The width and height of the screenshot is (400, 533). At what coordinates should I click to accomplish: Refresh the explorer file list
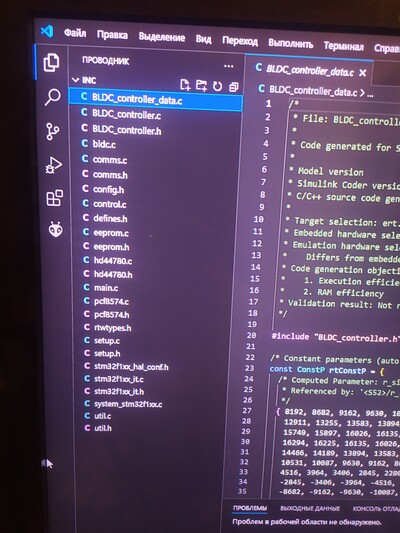click(217, 86)
